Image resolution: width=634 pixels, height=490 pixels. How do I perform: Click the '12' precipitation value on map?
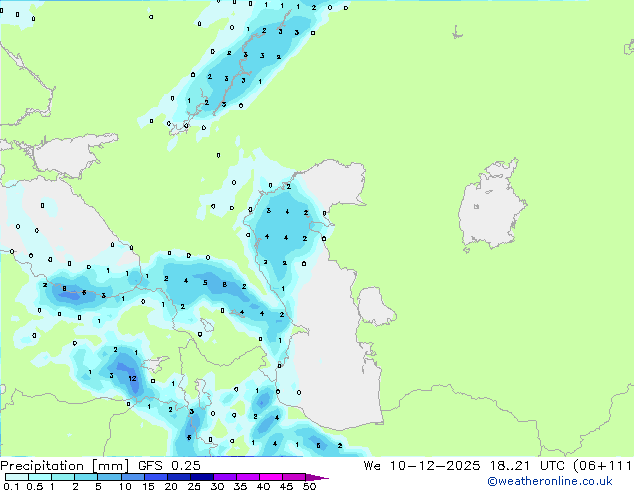click(x=132, y=379)
